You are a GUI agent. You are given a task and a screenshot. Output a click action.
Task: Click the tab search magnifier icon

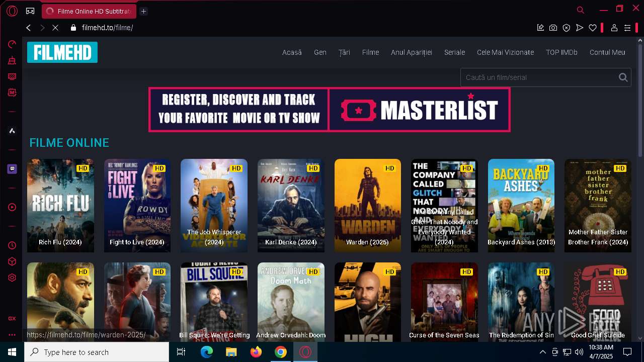[581, 10]
